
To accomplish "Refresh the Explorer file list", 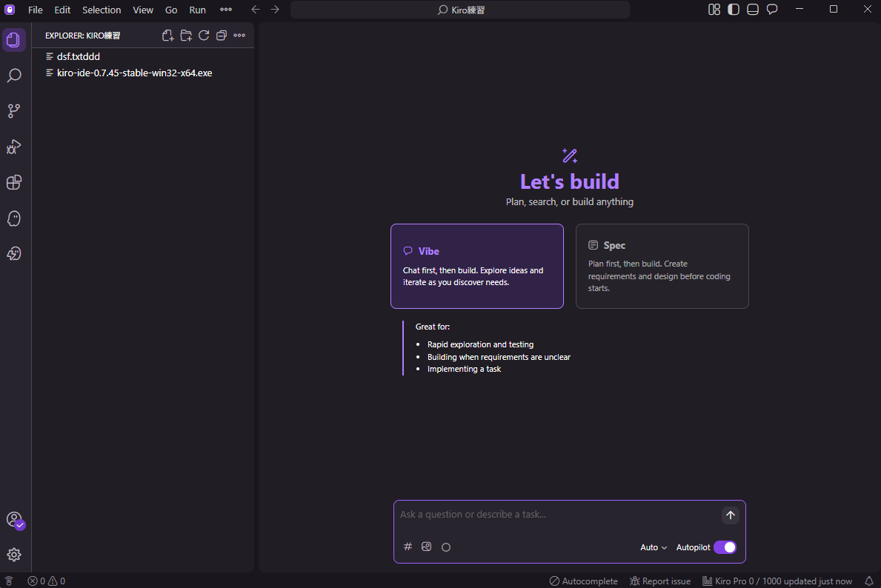I will tap(204, 36).
